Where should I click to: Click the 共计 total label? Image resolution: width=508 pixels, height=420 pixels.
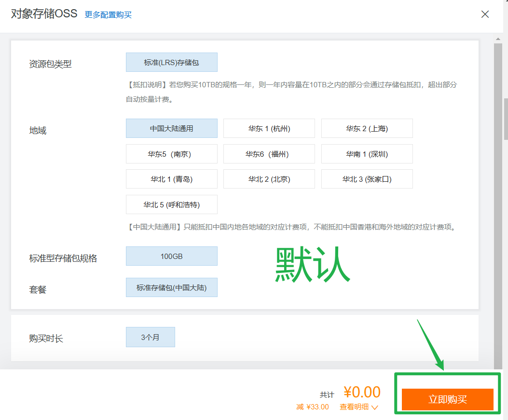(327, 395)
